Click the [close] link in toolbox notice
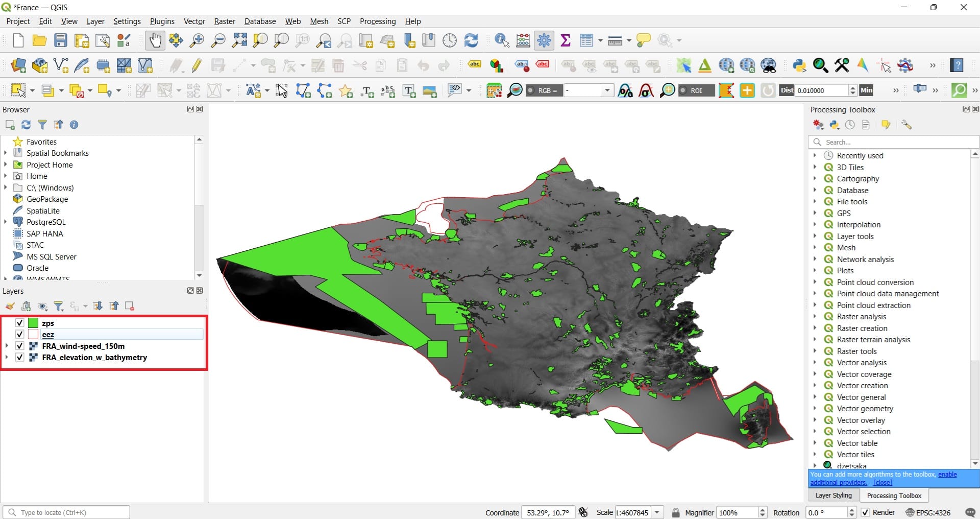980x519 pixels. (883, 483)
